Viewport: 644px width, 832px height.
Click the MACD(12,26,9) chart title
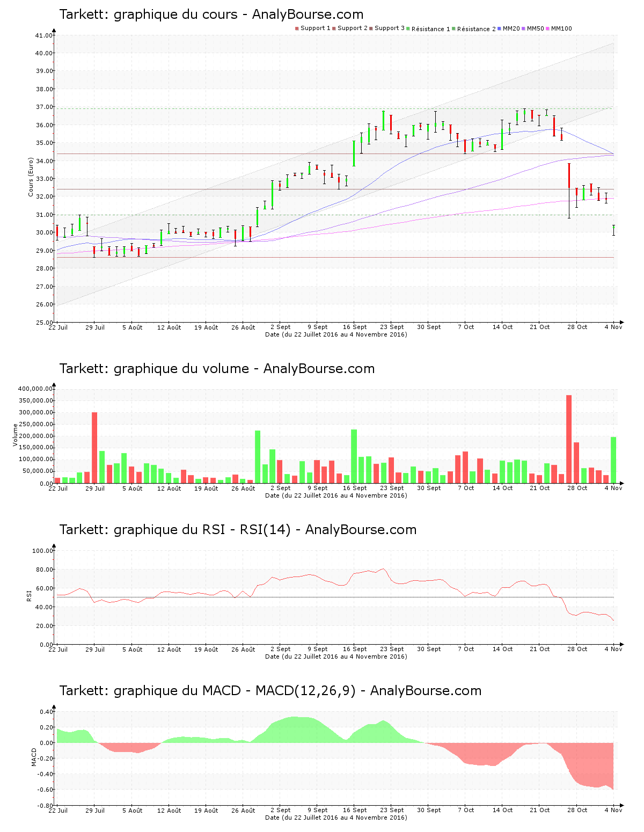click(270, 691)
